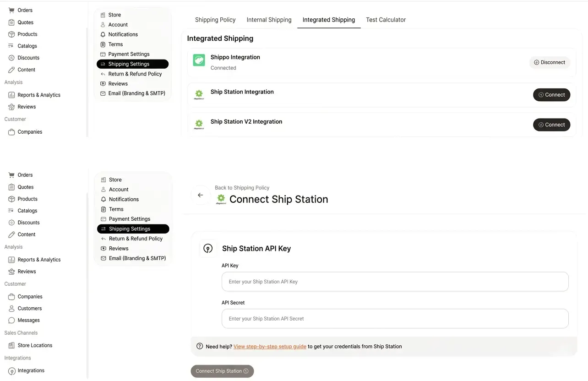The image size is (588, 381).
Task: Open Account in the lower settings menu
Action: coord(114,190)
